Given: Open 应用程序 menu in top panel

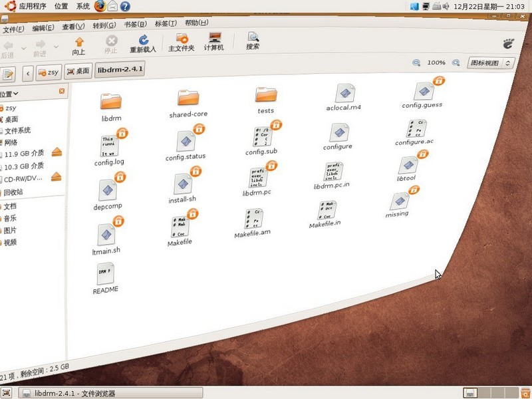Looking at the screenshot, I should 32,6.
